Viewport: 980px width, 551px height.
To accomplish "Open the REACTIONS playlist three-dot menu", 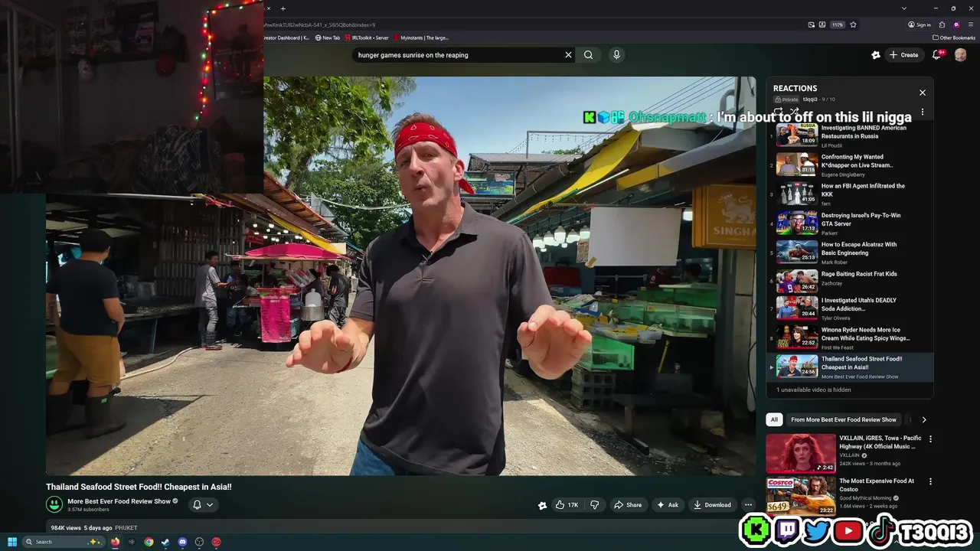I will [923, 112].
